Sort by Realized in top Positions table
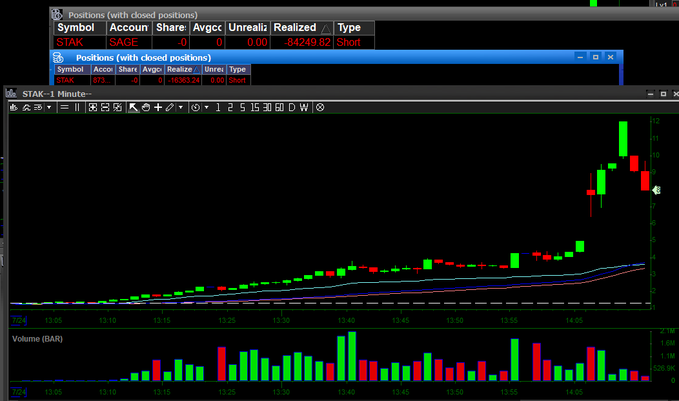The image size is (679, 401). (302, 28)
